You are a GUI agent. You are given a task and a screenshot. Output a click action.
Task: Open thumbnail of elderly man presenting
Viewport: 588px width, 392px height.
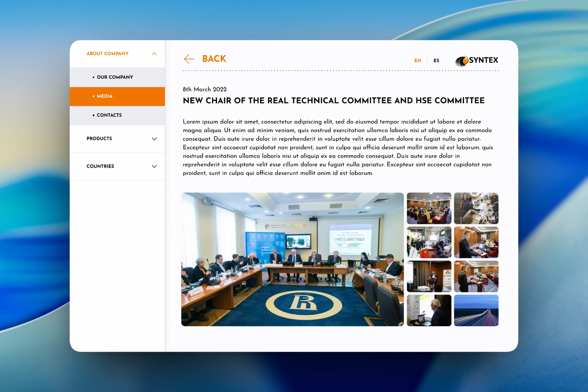click(429, 310)
